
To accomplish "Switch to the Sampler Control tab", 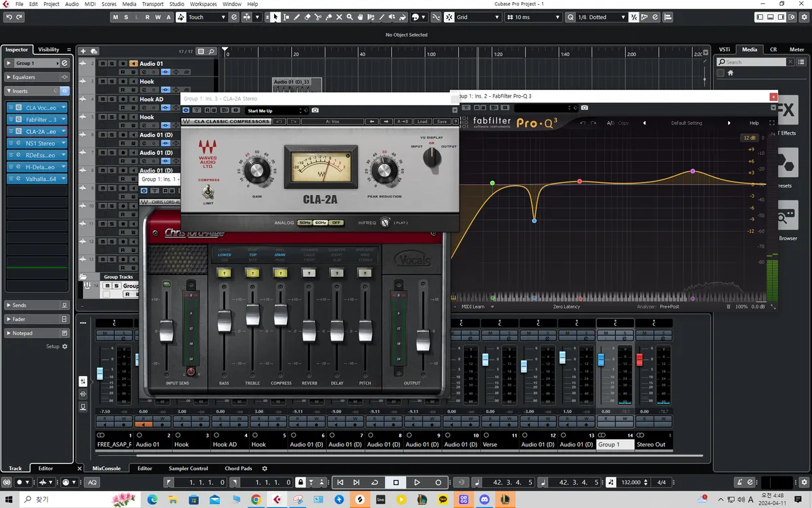I will coord(188,468).
